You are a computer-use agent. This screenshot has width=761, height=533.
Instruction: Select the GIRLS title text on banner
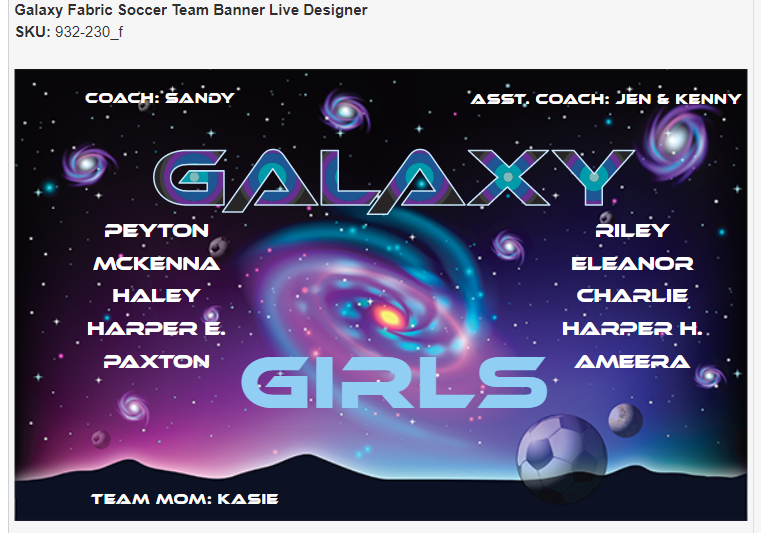tap(394, 382)
